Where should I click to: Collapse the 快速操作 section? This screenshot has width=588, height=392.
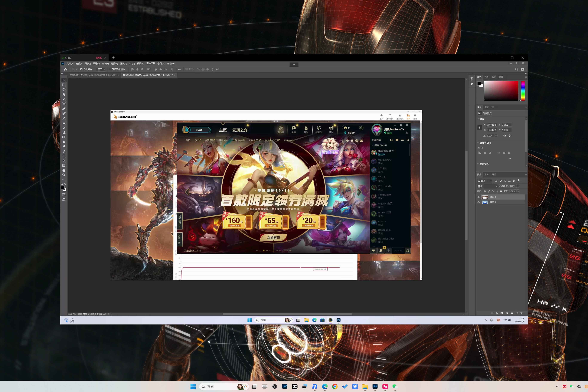pos(478,164)
